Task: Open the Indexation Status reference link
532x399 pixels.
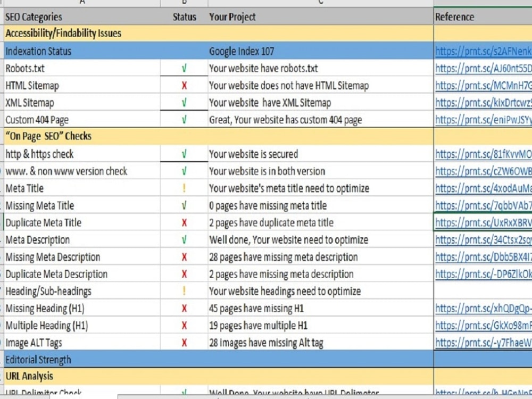Action: [x=484, y=51]
